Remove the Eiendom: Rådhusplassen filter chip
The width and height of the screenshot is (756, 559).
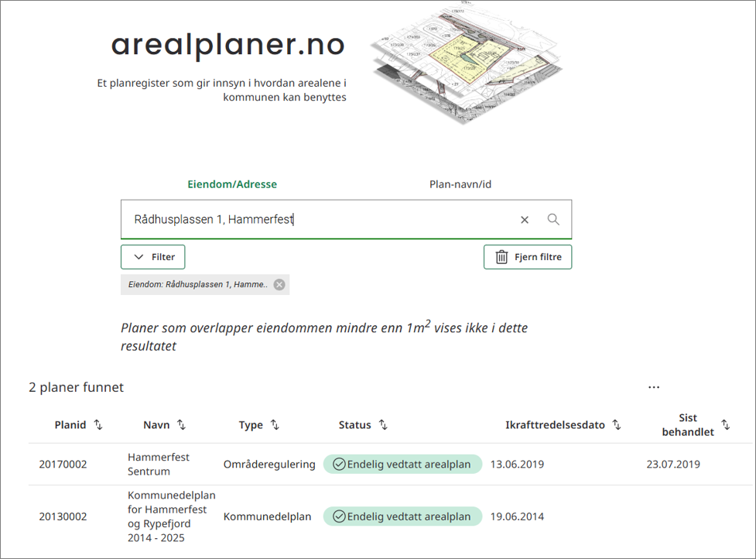click(x=279, y=285)
